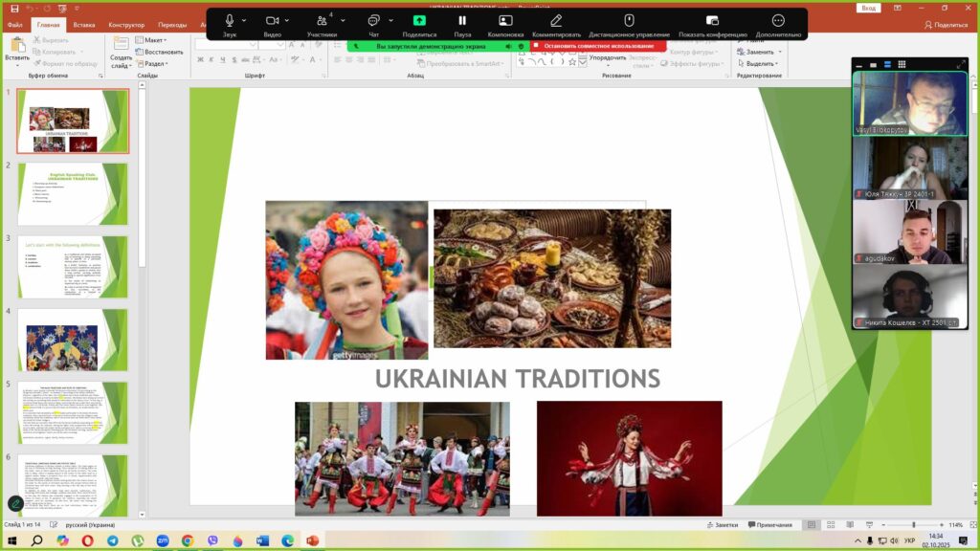Open the Zoom chat icon
Image resolution: width=980 pixels, height=551 pixels.
click(373, 20)
